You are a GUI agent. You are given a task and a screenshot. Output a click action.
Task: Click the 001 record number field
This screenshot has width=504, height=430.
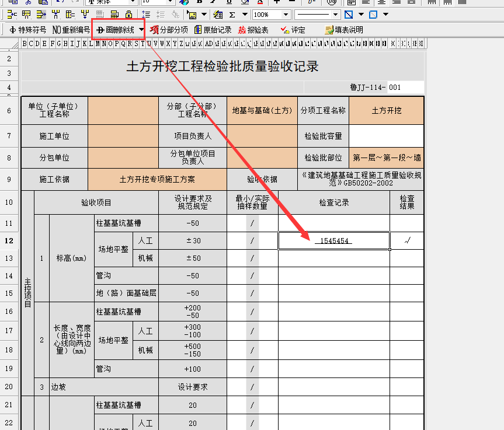coord(405,88)
